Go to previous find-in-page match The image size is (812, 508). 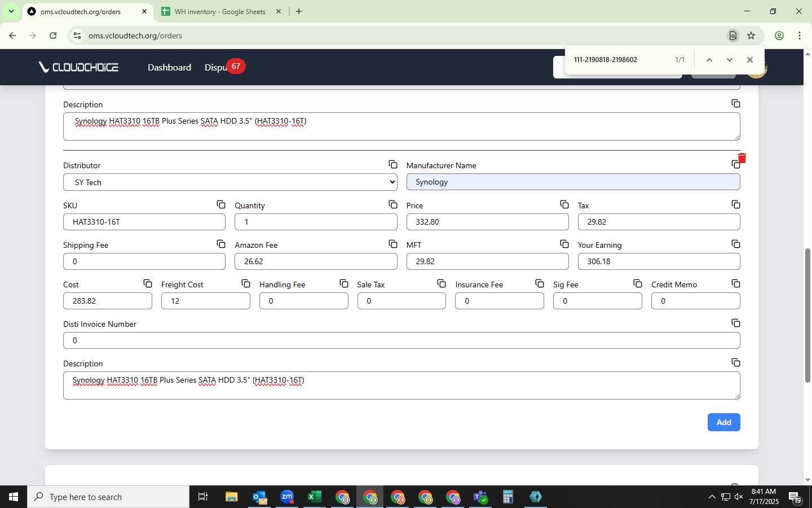[x=709, y=60]
